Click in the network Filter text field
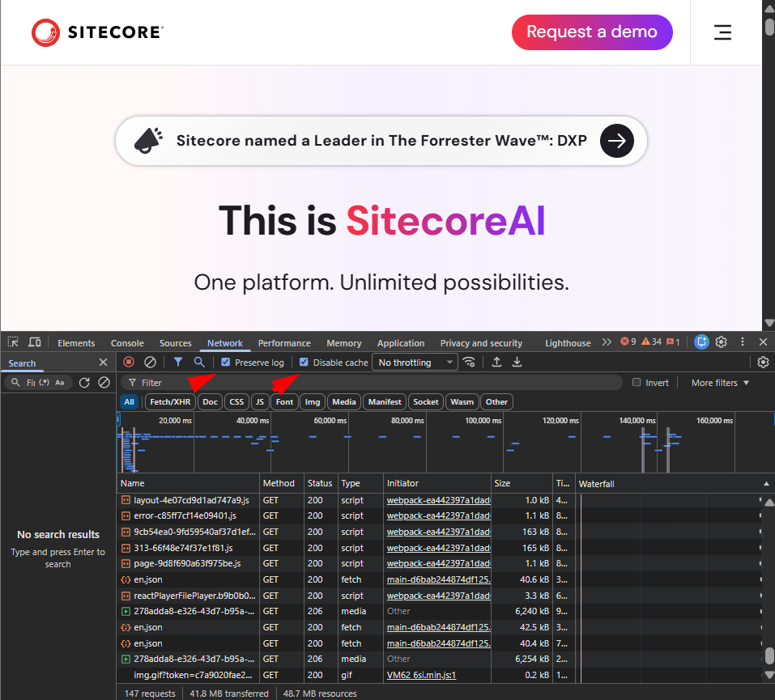 (373, 383)
